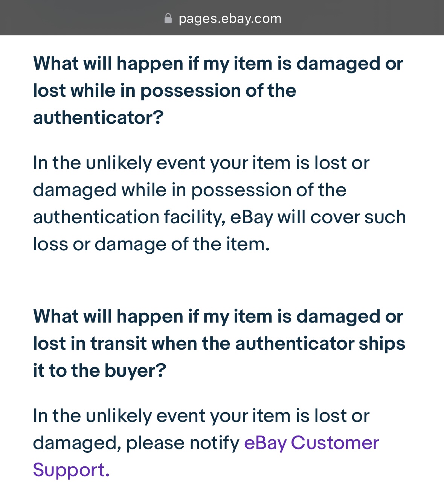This screenshot has height=504, width=444.
Task: Click the paragraph mentioning the authentication facility
Action: tap(219, 204)
